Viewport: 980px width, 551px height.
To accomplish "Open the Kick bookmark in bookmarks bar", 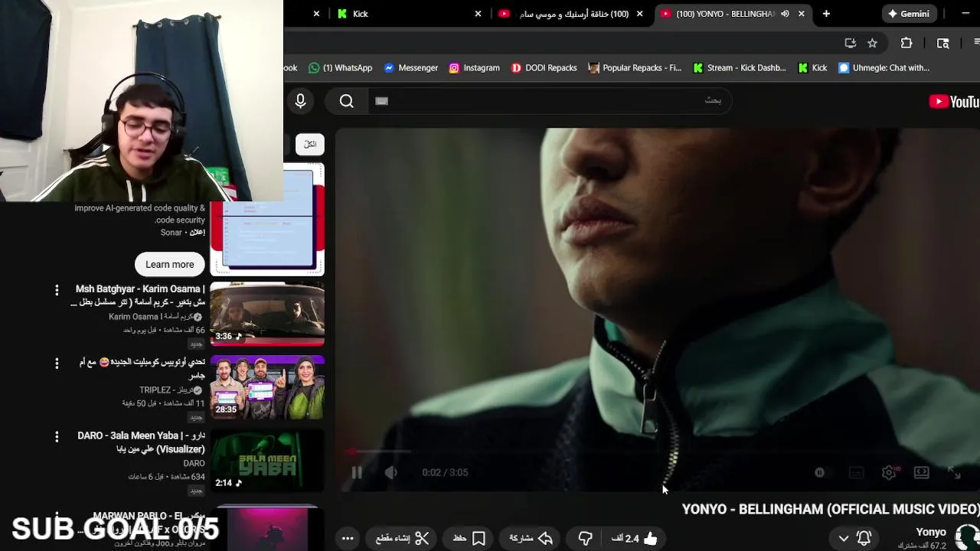I will (x=812, y=68).
